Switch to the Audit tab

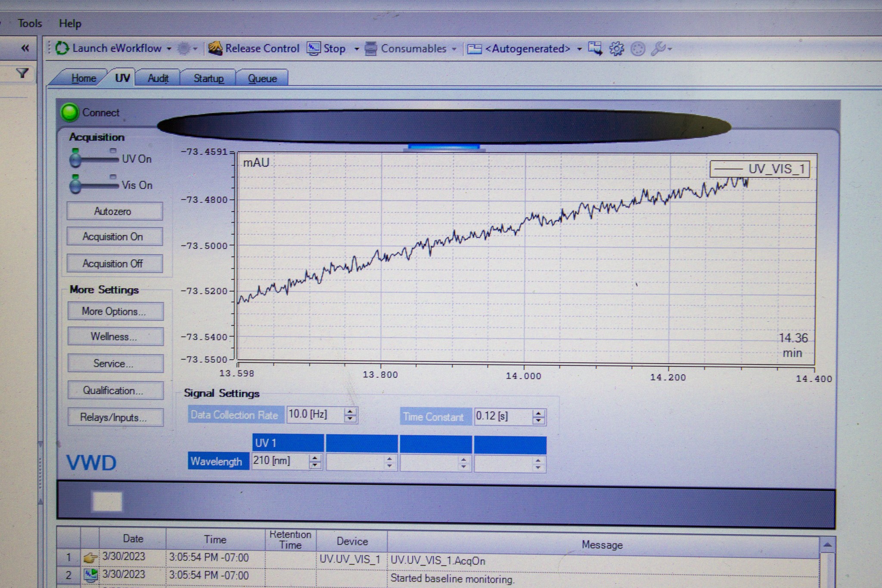click(158, 78)
